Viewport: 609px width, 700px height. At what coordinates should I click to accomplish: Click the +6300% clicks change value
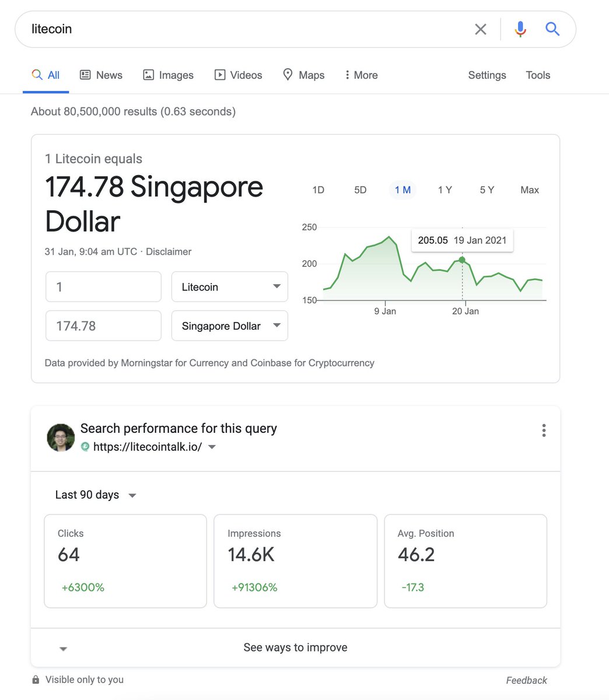coord(83,587)
